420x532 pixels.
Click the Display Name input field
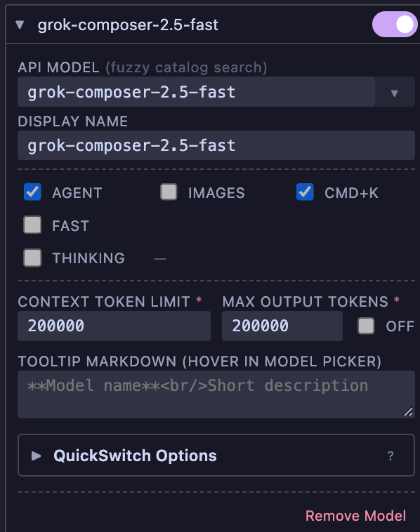(x=216, y=145)
